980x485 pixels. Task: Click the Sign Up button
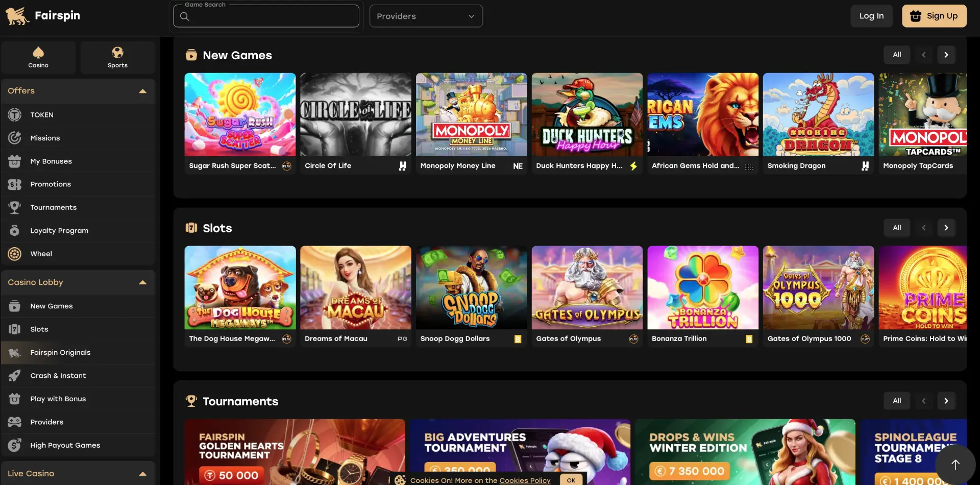934,16
